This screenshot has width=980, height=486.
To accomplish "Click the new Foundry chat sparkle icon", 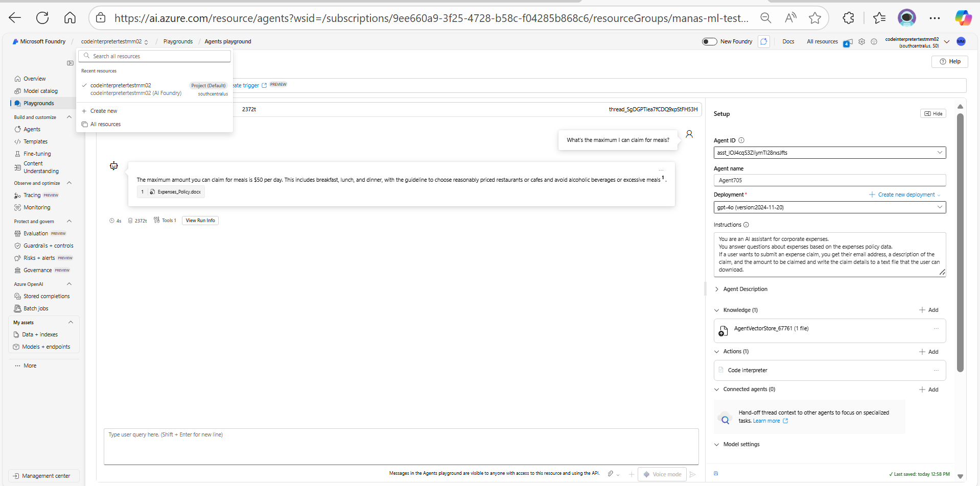I will tap(764, 41).
